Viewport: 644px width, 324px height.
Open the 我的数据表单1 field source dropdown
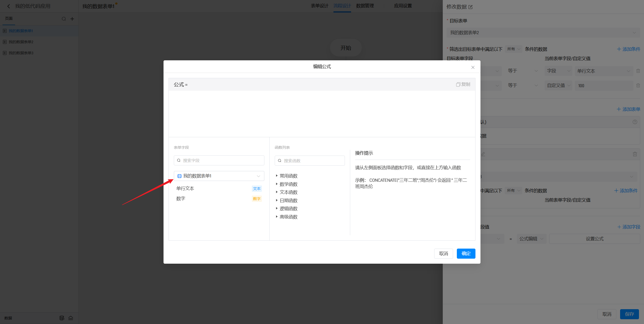coord(219,176)
